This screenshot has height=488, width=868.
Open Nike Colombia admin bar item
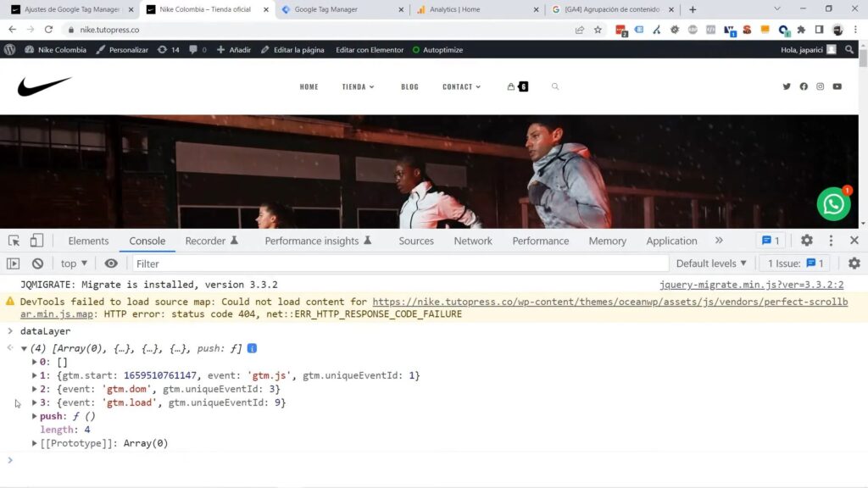click(55, 50)
